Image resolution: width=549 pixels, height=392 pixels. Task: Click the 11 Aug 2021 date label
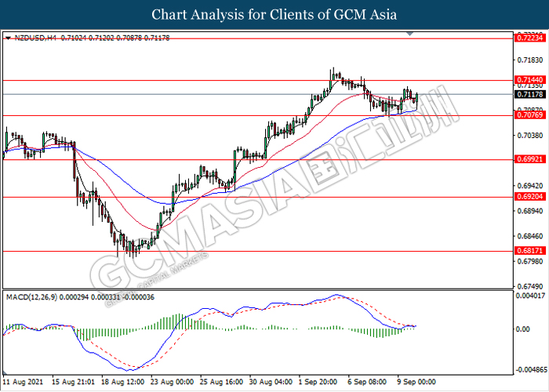click(23, 382)
